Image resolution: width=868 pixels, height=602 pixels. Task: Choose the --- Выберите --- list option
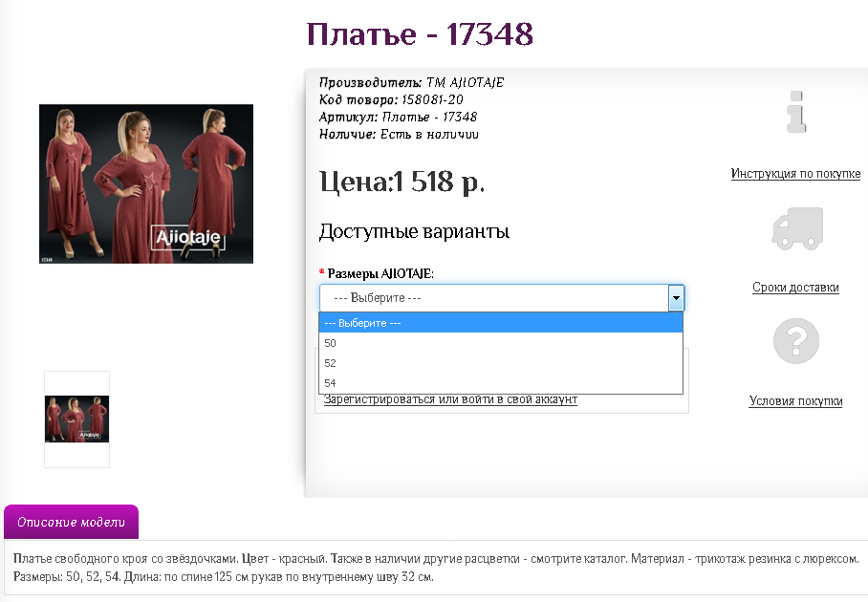point(500,323)
